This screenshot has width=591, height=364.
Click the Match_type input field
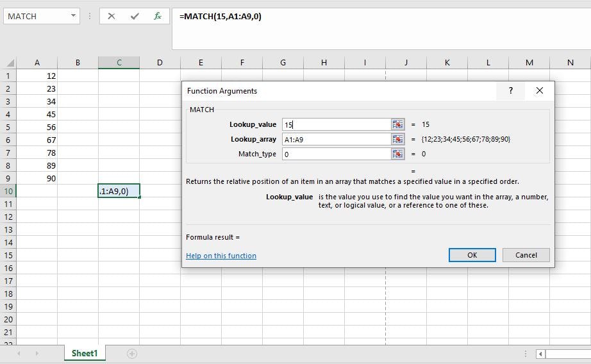(x=337, y=154)
